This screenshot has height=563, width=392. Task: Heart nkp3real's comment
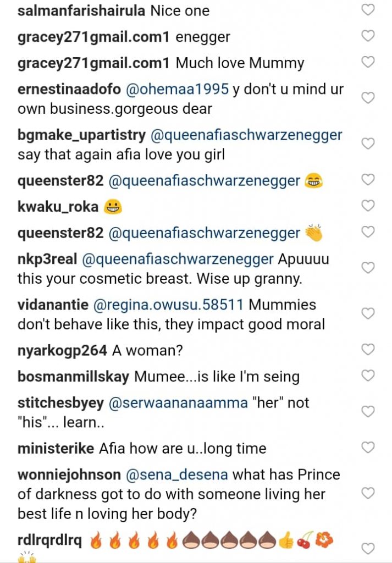pos(368,268)
